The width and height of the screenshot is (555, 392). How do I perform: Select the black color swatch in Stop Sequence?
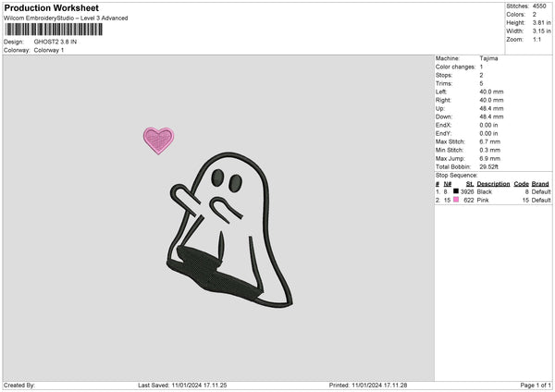[456, 191]
